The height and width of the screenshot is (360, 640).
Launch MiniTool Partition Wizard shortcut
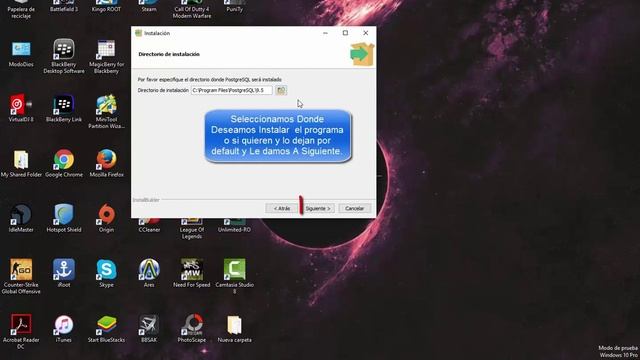pyautogui.click(x=106, y=111)
